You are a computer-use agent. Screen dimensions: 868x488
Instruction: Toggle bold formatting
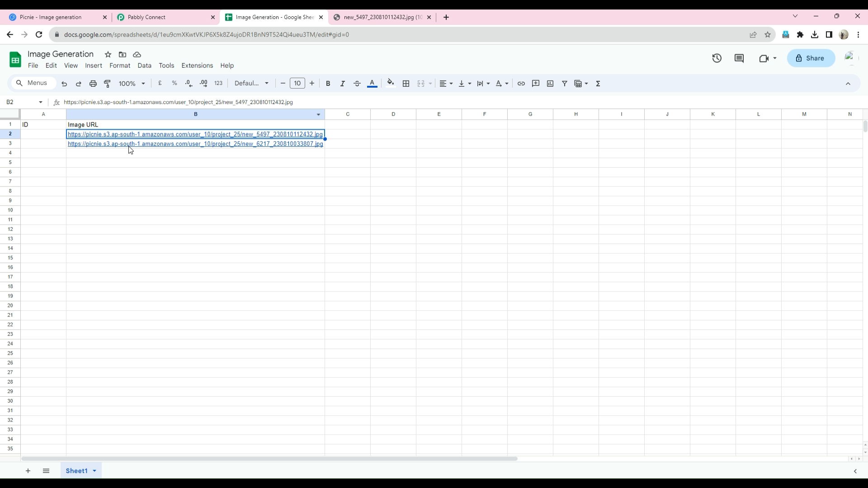tap(328, 84)
